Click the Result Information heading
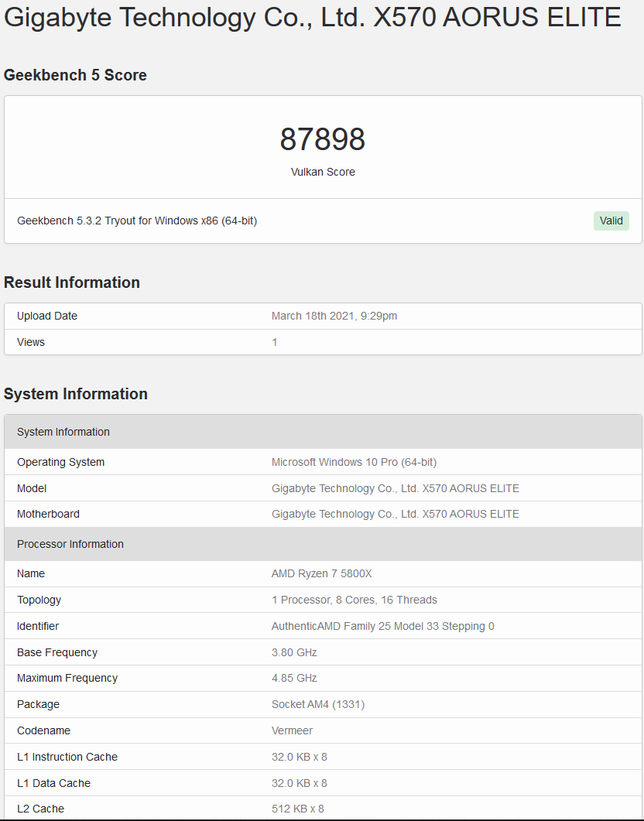This screenshot has height=821, width=644. (72, 282)
